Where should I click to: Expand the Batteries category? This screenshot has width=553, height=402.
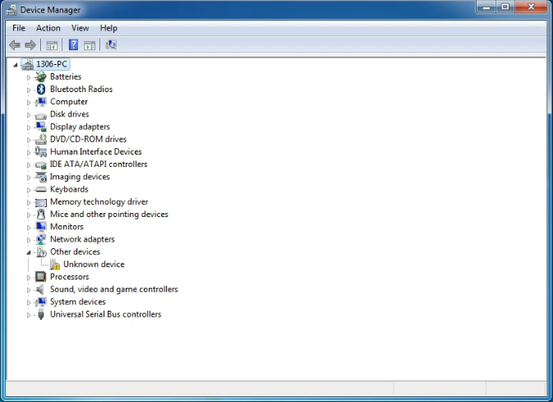29,77
